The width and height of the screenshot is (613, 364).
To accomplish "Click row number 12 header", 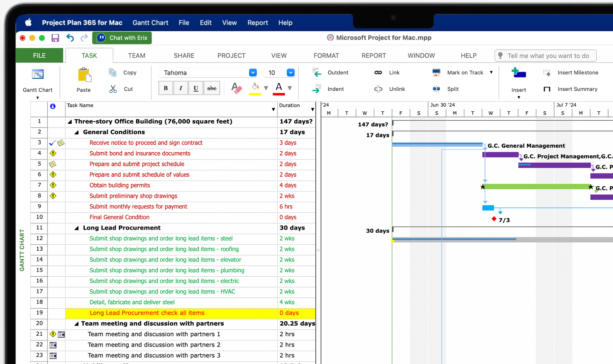I will 39,238.
